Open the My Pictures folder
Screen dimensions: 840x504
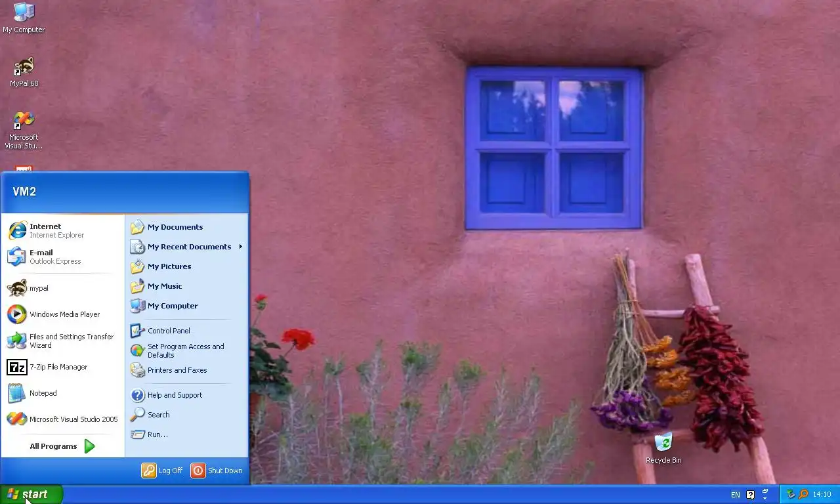[x=186, y=266]
